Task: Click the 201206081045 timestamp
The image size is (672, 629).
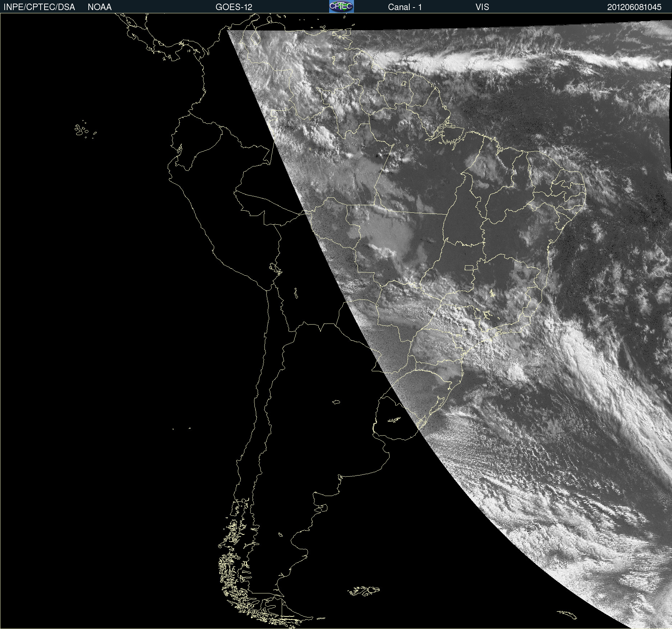Action: click(634, 7)
